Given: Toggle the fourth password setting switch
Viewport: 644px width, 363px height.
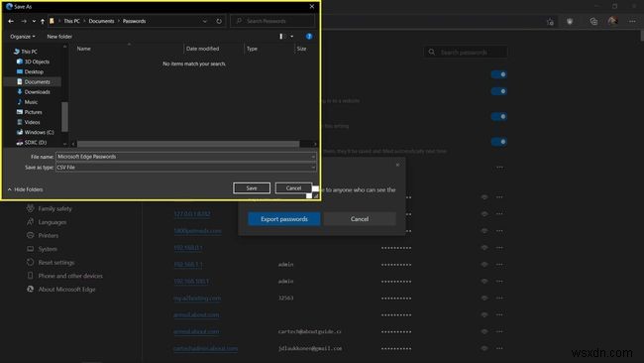Looking at the screenshot, I should (x=499, y=142).
